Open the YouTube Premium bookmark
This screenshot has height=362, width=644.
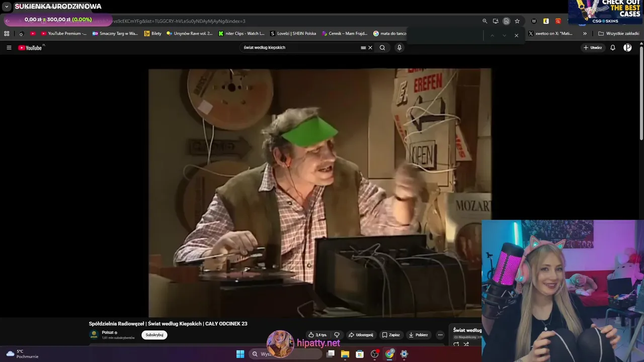[64, 34]
